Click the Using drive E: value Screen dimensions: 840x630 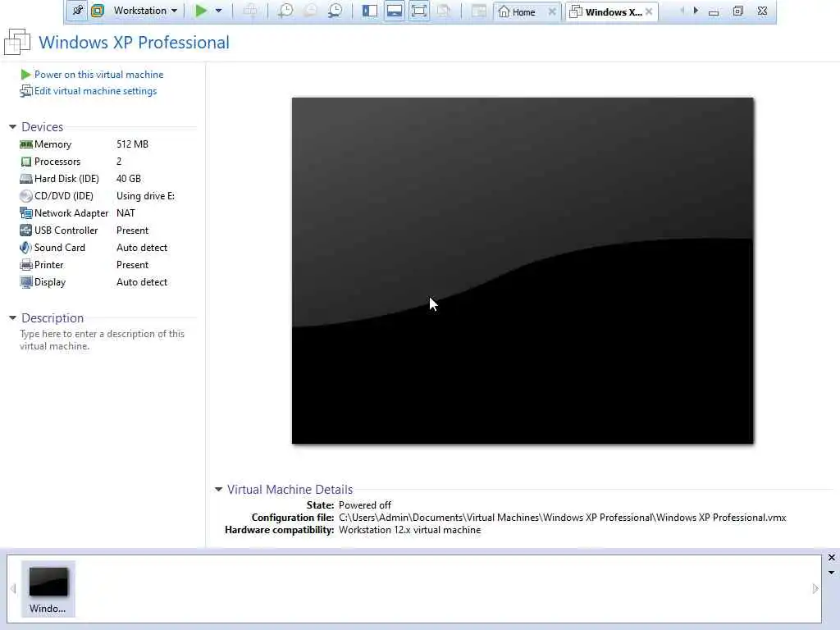click(x=146, y=195)
